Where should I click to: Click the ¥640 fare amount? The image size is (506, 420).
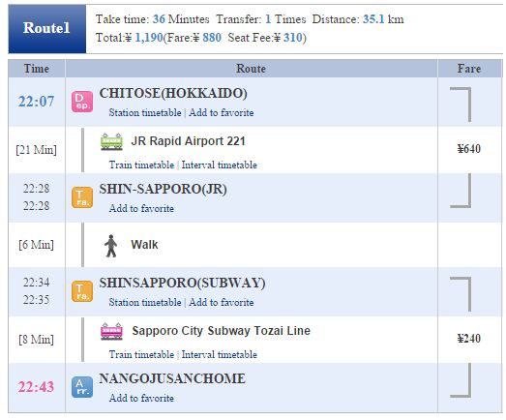tap(469, 149)
